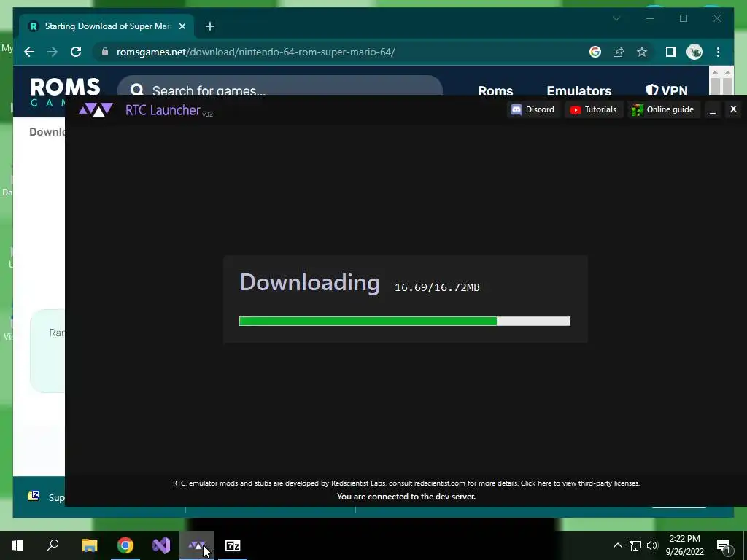Open the Online guide in RTC Launcher
The width and height of the screenshot is (747, 560).
point(663,109)
